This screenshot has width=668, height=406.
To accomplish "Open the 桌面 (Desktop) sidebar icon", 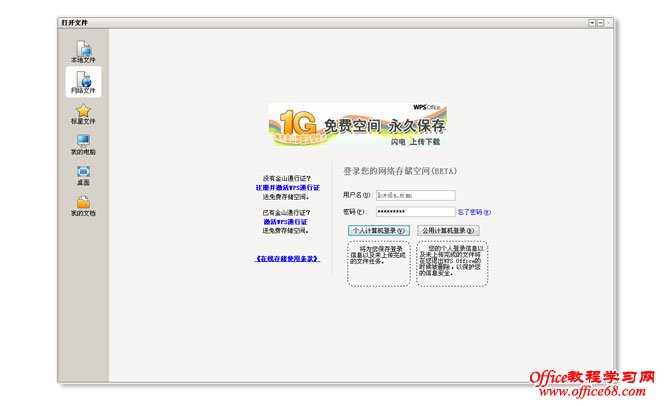I will (83, 175).
